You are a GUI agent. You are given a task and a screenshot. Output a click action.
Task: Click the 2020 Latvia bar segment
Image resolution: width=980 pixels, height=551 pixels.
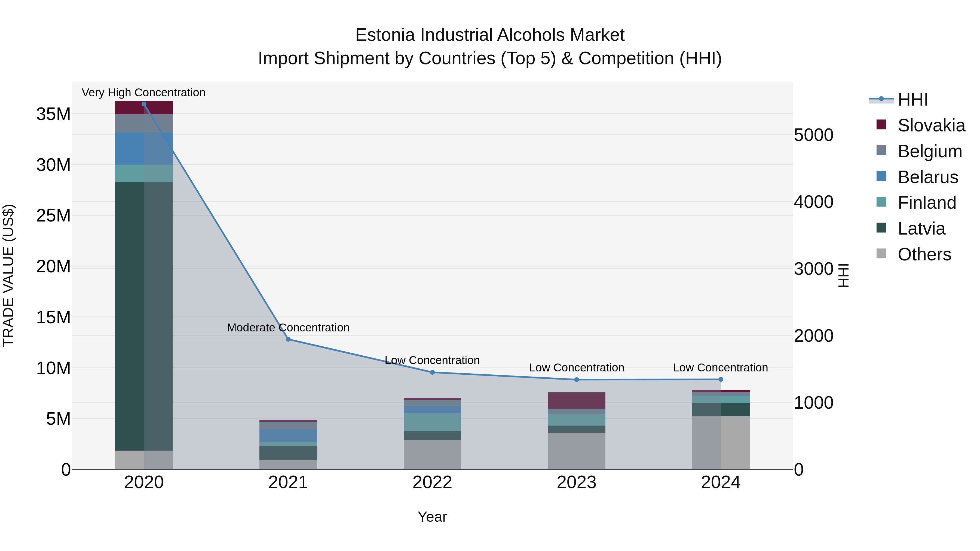pos(144,316)
